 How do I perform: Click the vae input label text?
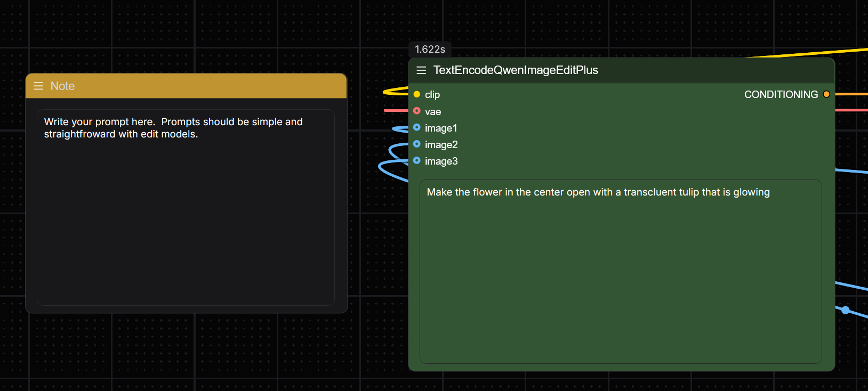(x=433, y=112)
